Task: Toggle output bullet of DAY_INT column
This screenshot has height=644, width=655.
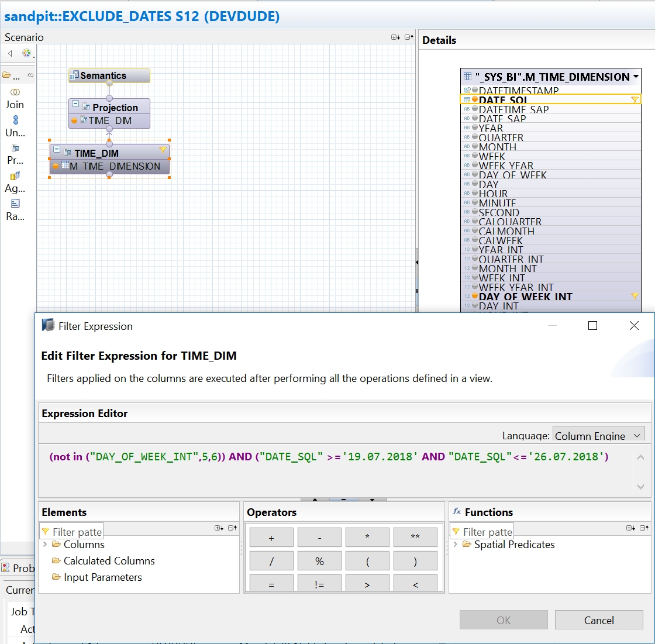Action: coord(474,305)
